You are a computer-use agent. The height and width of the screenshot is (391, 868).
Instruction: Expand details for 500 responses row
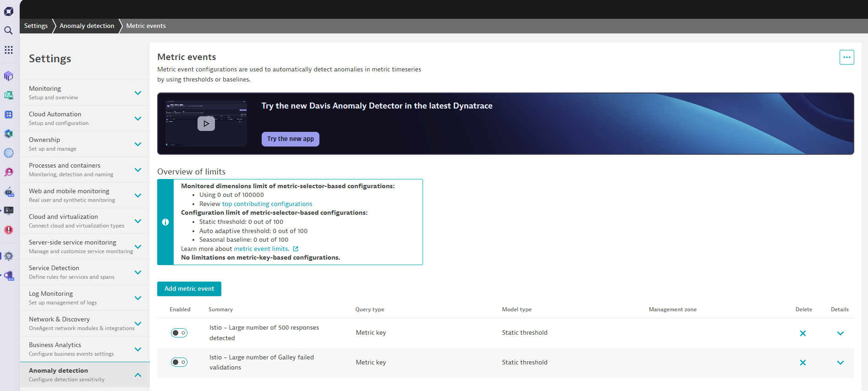[x=840, y=333]
